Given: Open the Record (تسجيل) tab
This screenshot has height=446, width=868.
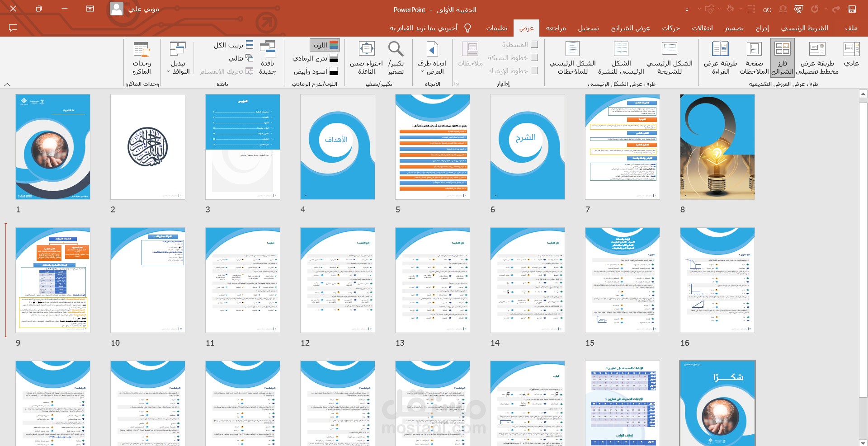Looking at the screenshot, I should click(588, 28).
